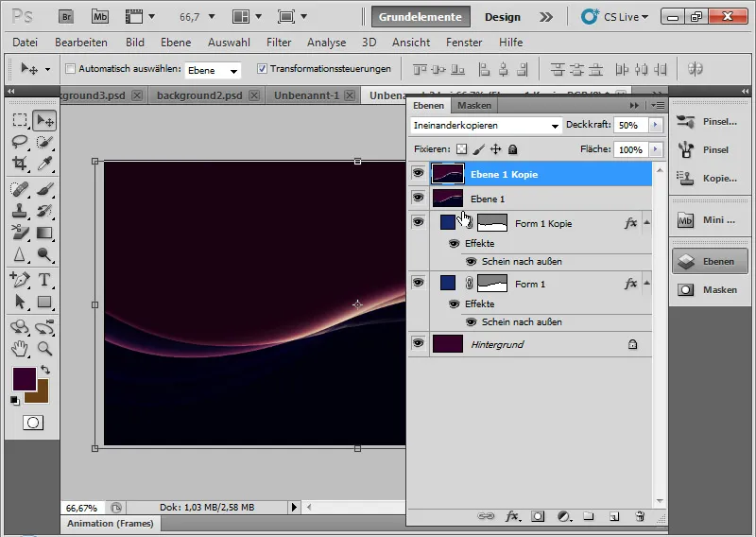
Task: Open the Ebenen panel options menu
Action: (x=658, y=105)
